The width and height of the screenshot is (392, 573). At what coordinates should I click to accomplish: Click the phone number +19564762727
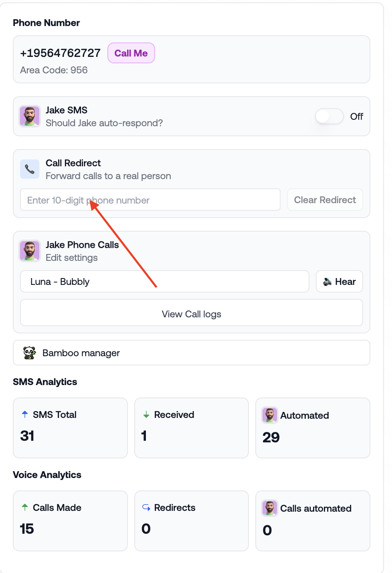[x=61, y=53]
